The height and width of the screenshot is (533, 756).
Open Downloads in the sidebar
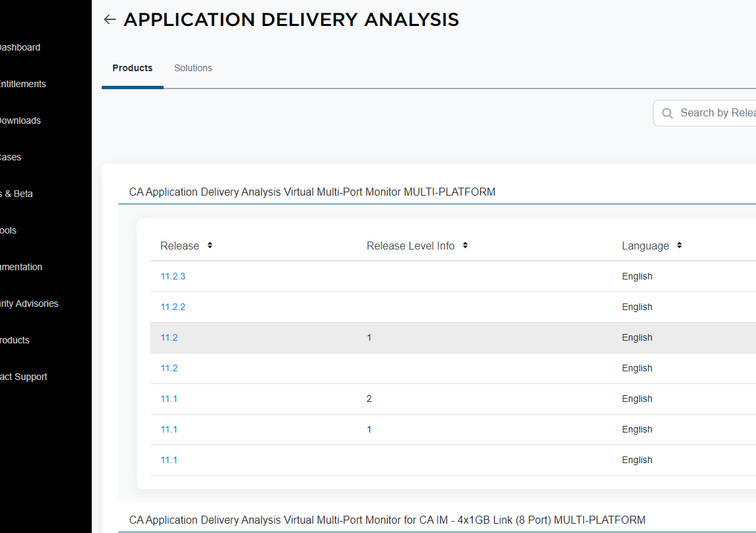click(20, 120)
